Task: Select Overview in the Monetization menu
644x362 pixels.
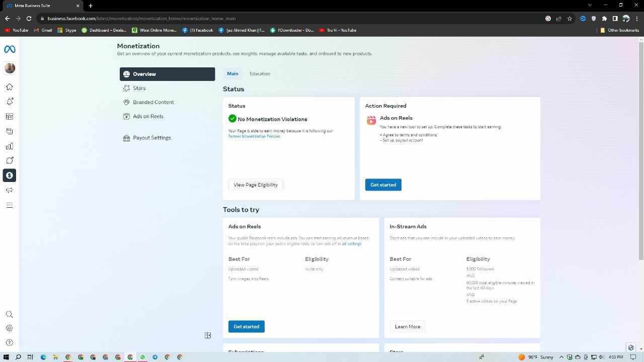Action: [x=167, y=74]
